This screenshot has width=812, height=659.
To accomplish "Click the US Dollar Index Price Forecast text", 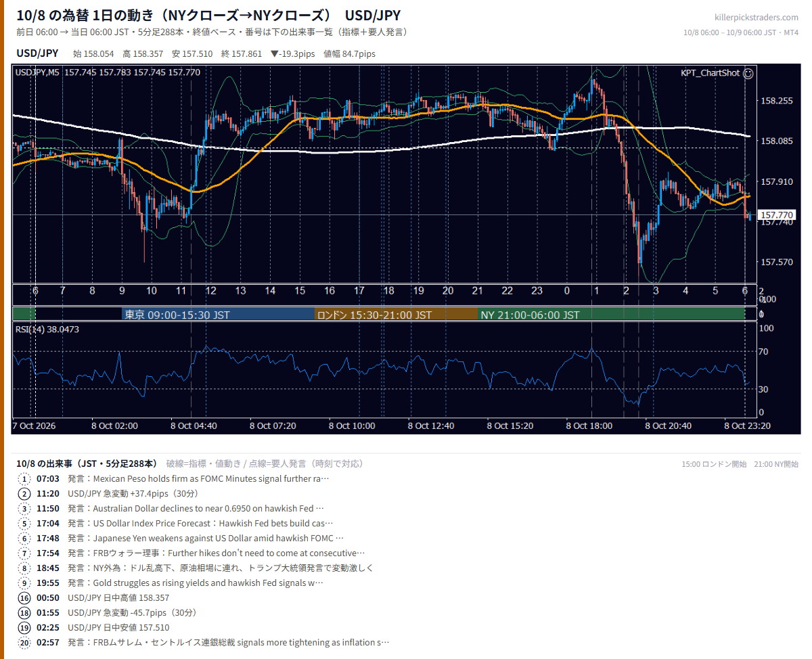I will tap(201, 523).
